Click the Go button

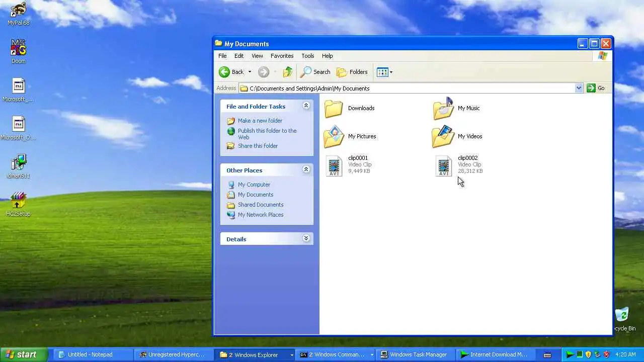[596, 88]
